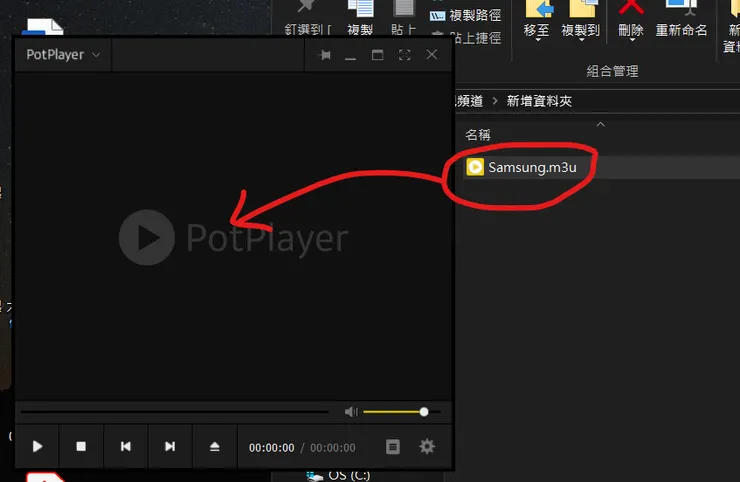740x482 pixels.
Task: Select OS (C:) drive in Explorer
Action: pos(338,475)
